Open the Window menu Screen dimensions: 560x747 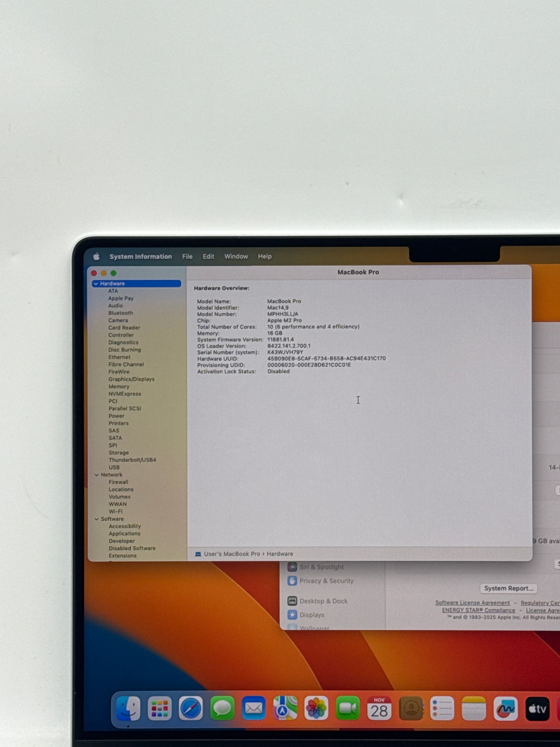pyautogui.click(x=236, y=256)
